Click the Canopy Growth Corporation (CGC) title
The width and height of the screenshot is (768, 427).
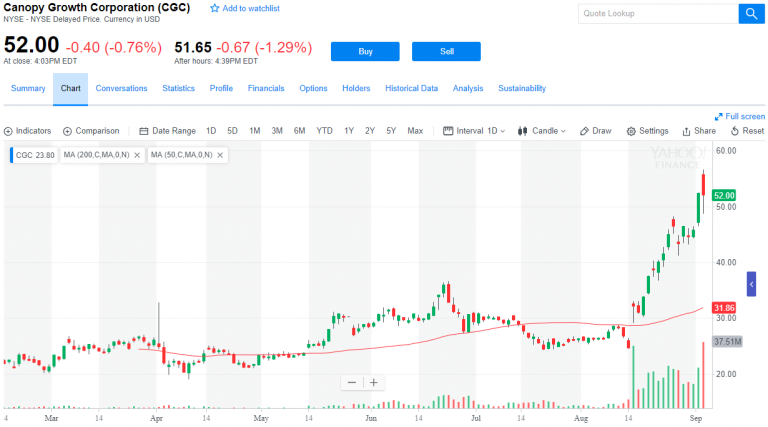point(96,7)
